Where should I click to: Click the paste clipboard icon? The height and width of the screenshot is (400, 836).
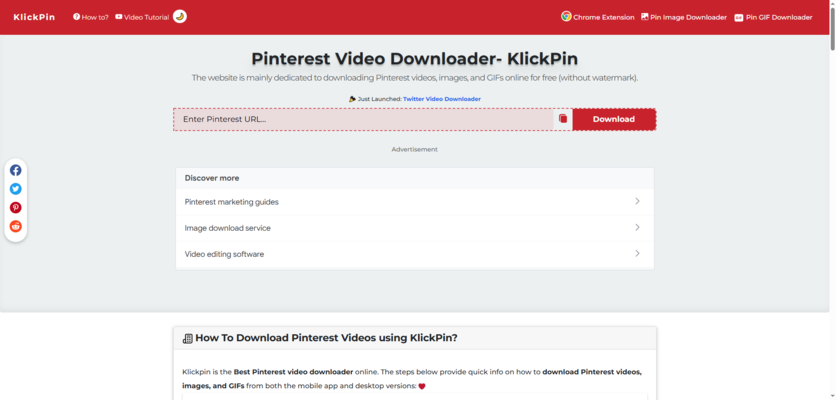click(563, 119)
